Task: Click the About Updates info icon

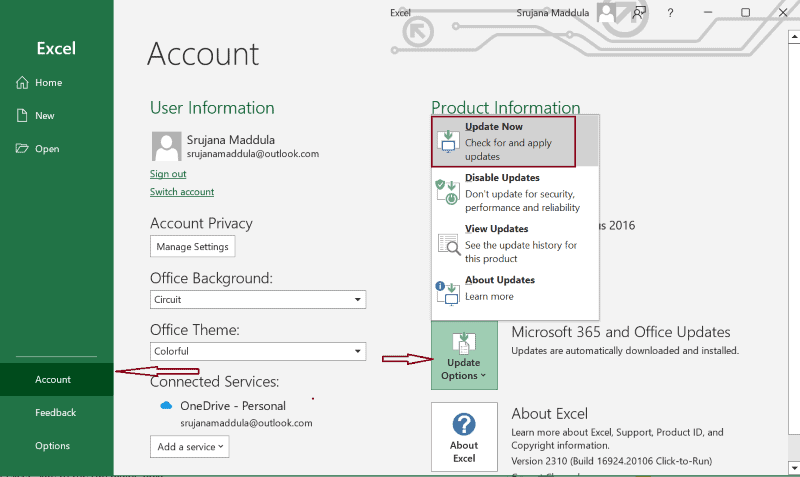Action: tap(447, 293)
